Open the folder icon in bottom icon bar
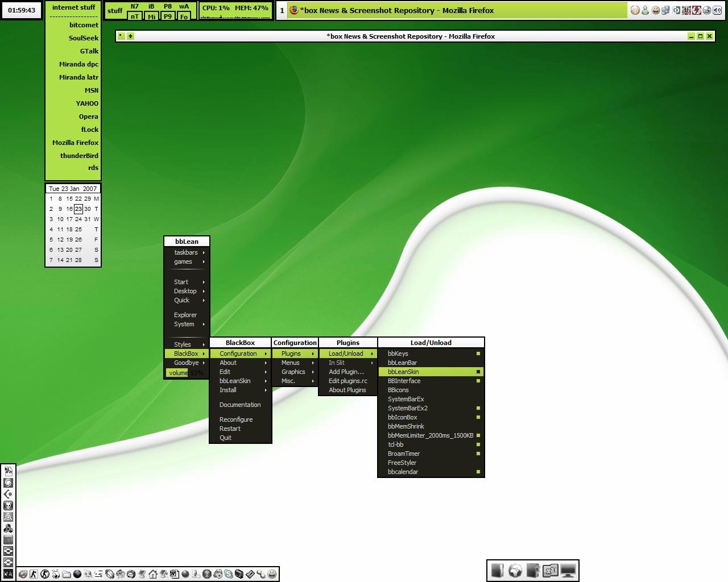728x582 pixels. click(x=67, y=574)
